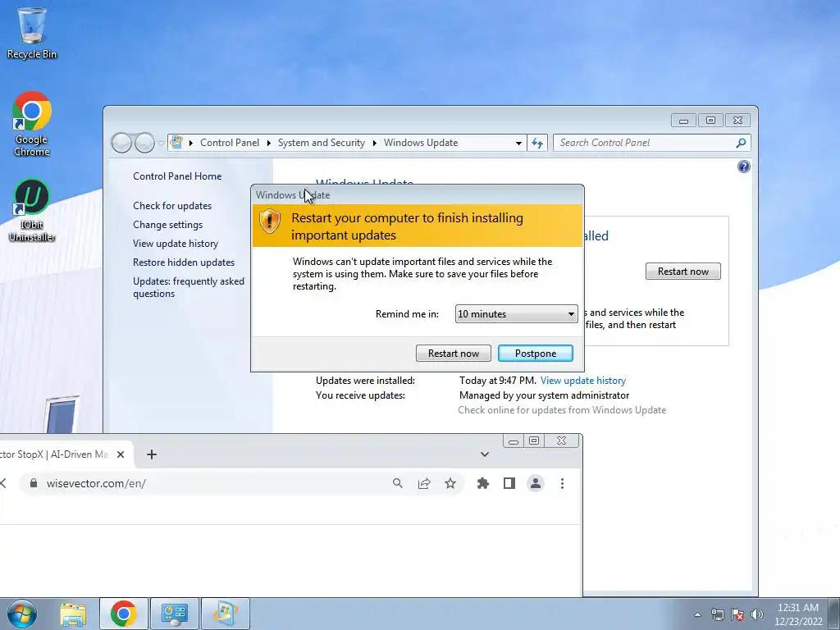Expand arrow before System and Security breadcrumb
The width and height of the screenshot is (840, 630).
(268, 143)
